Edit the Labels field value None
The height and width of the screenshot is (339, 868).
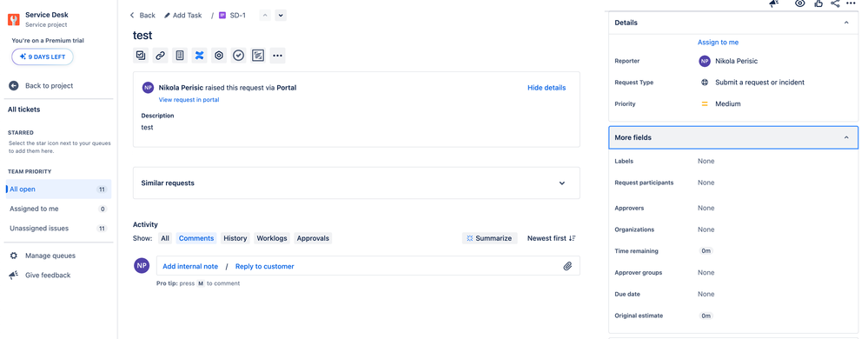tap(706, 161)
